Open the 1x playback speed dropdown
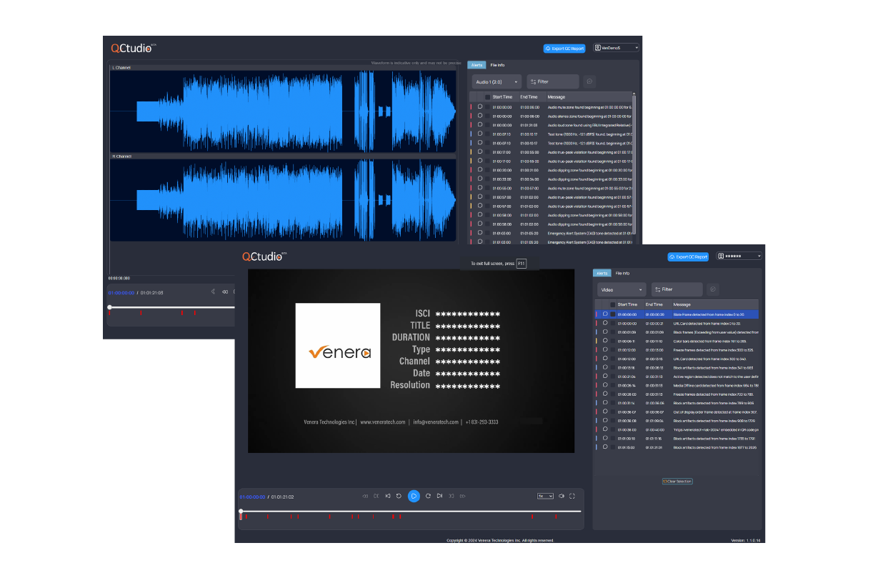This screenshot has height=588, width=893. pyautogui.click(x=546, y=496)
